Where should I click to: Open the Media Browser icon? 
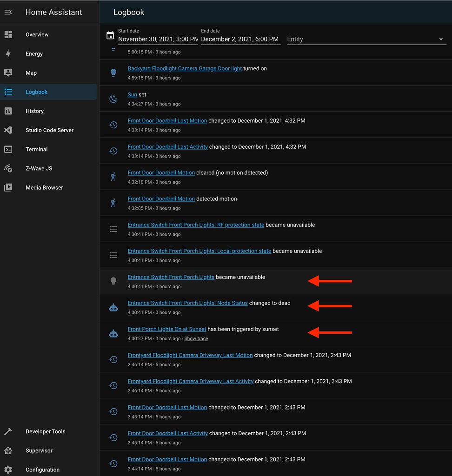click(8, 187)
